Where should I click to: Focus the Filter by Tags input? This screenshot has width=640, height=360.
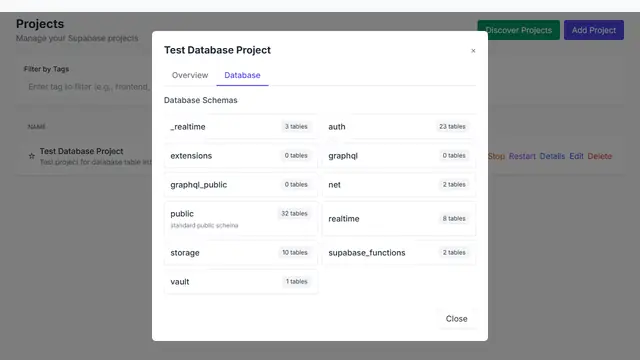coord(88,87)
